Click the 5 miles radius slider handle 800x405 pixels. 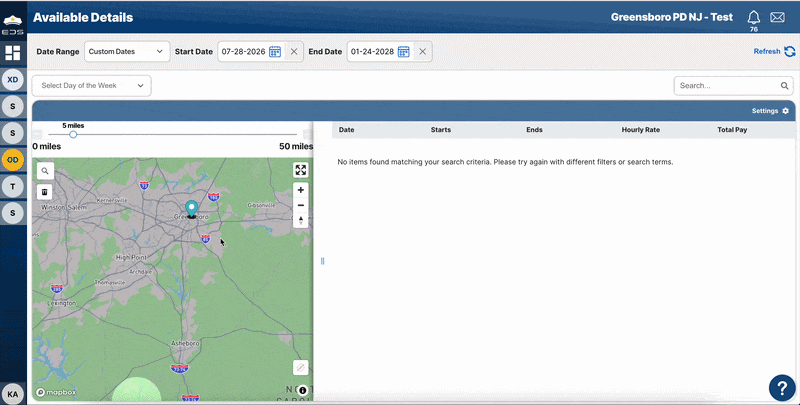[x=73, y=135]
